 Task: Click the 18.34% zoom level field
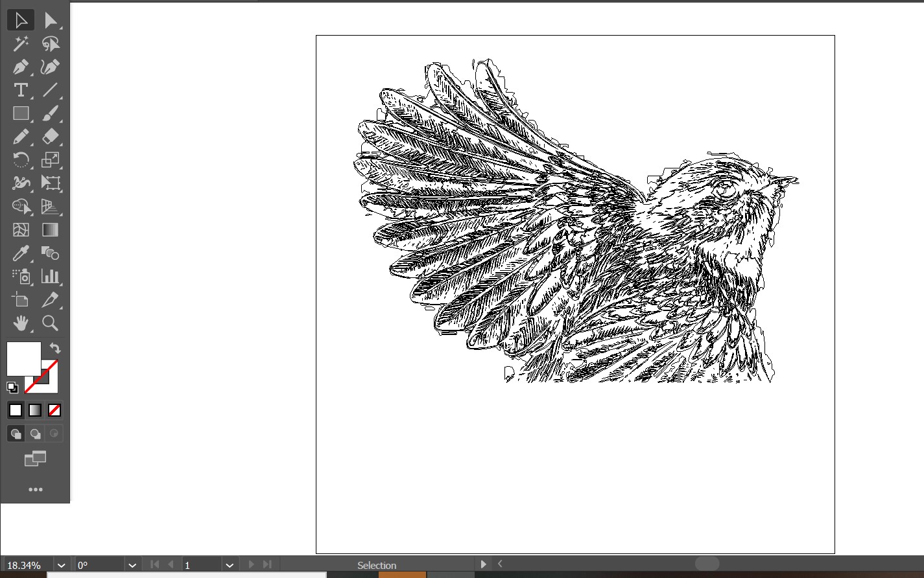28,565
